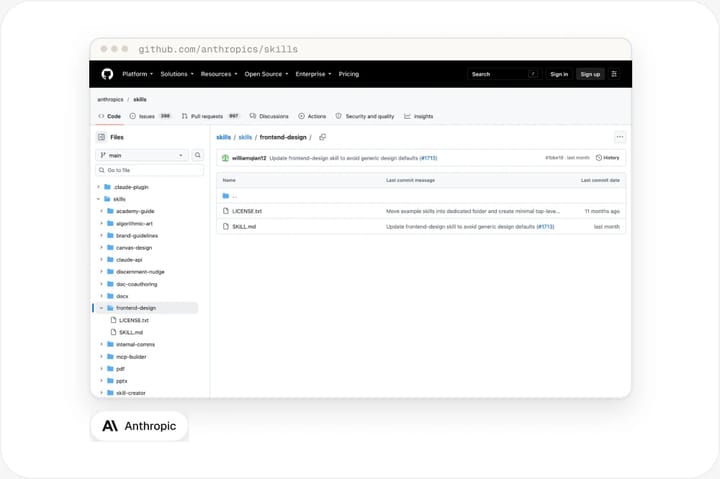This screenshot has height=479, width=720.
Task: Click the Sign in button
Action: point(559,74)
